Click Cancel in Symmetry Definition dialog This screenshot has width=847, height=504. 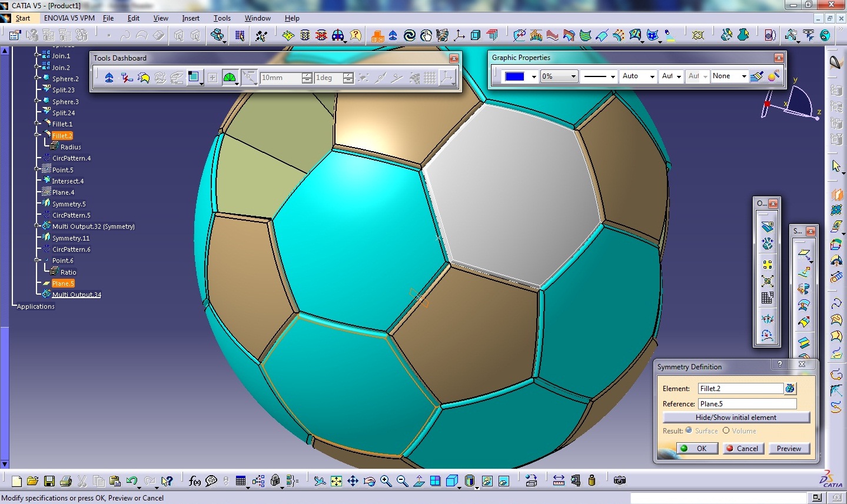(742, 448)
